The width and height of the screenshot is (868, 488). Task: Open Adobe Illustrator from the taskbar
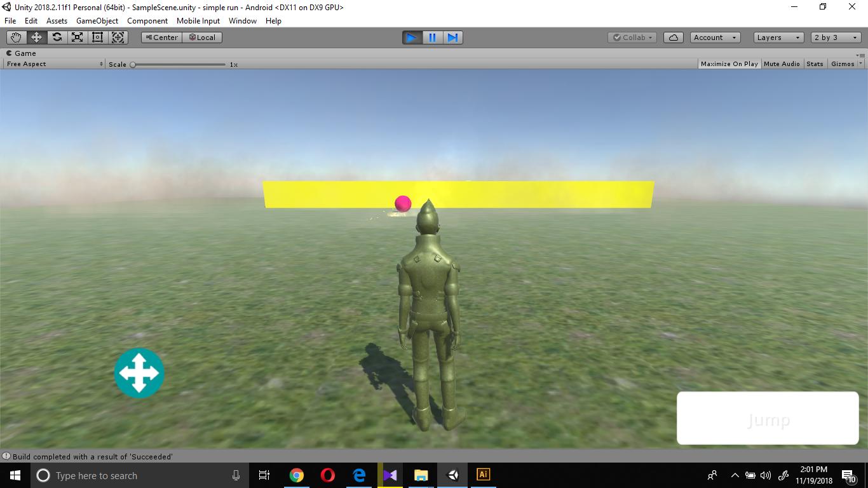point(483,475)
